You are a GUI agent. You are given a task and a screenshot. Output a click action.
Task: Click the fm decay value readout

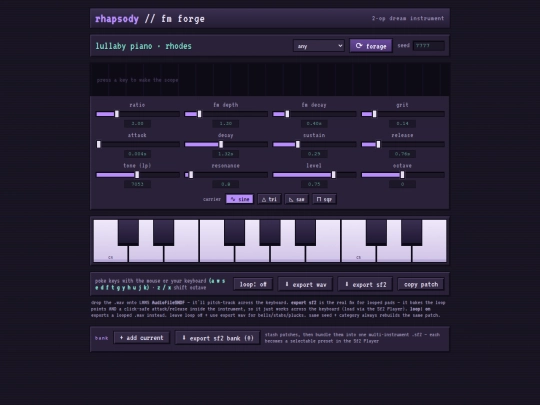pos(314,123)
